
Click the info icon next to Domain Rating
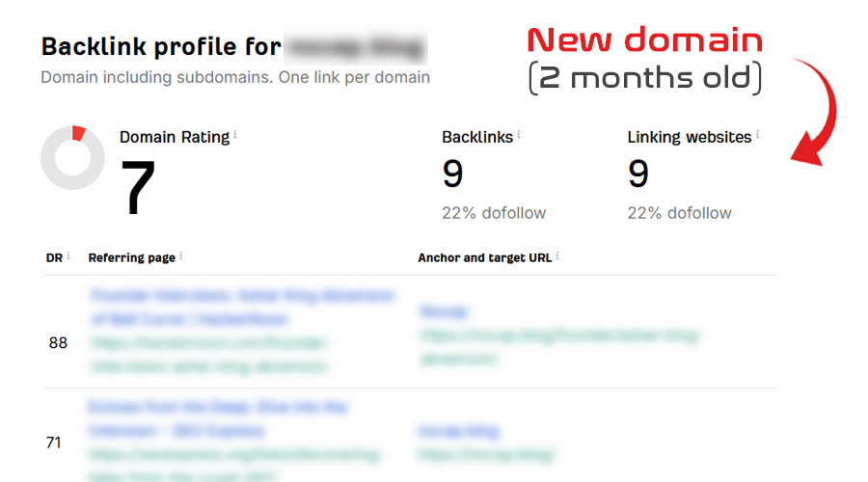(235, 135)
